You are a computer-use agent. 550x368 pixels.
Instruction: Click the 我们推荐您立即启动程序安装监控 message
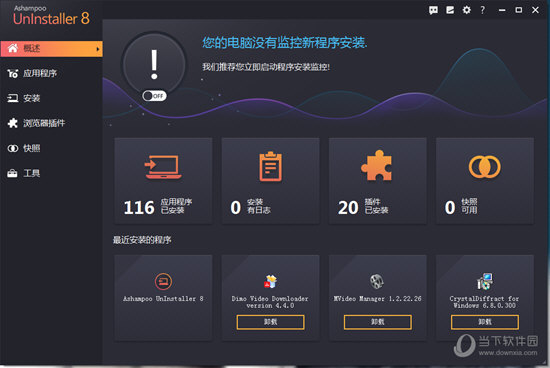pos(266,67)
